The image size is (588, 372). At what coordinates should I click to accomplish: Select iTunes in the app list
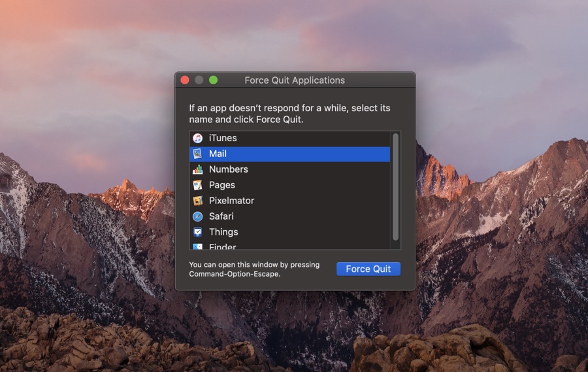(x=290, y=138)
